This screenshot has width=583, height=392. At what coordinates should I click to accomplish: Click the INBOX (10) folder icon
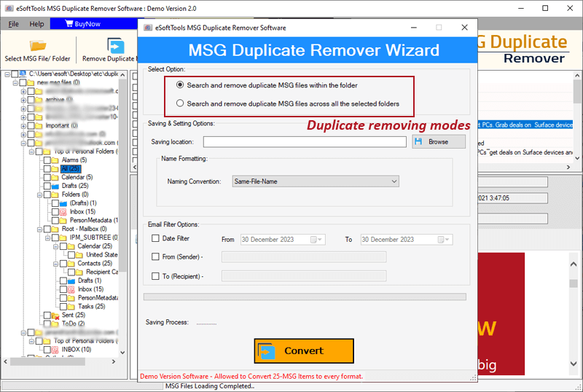(55, 350)
